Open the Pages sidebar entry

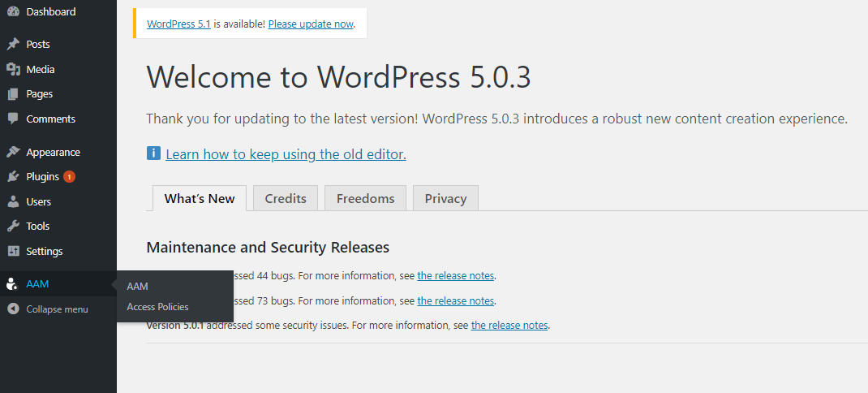coord(39,94)
